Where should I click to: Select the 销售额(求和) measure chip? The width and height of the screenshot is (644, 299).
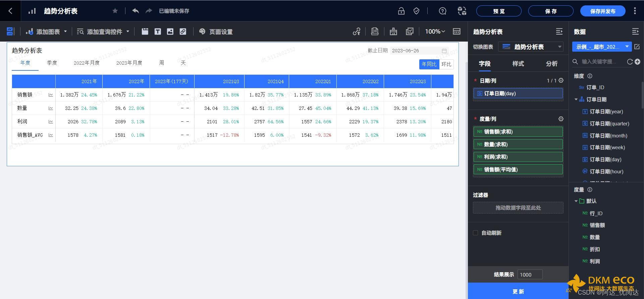click(x=518, y=132)
